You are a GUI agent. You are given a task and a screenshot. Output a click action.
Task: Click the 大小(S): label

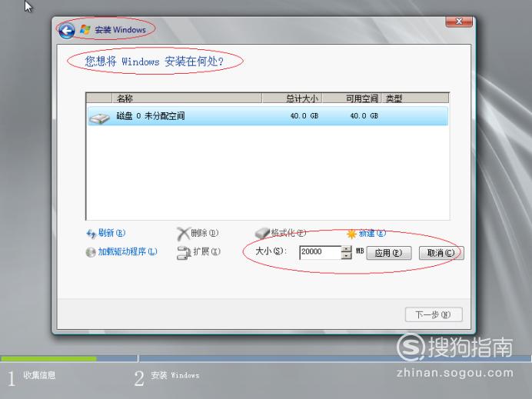(x=271, y=251)
